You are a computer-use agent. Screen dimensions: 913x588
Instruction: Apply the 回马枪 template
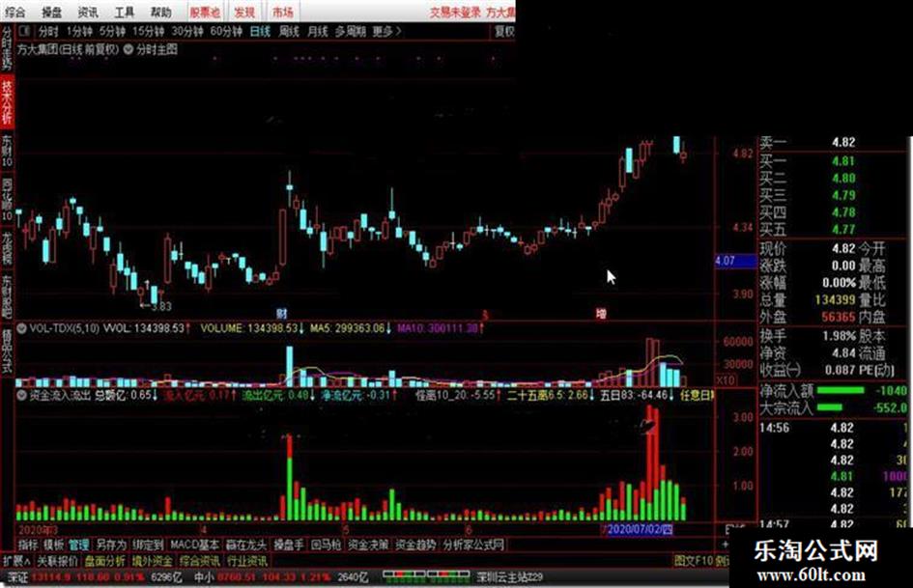point(326,545)
